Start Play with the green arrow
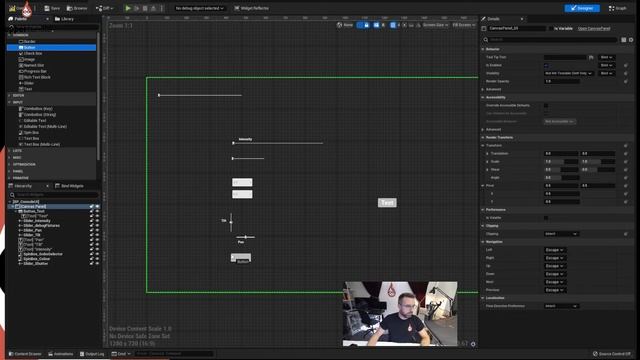 128,8
